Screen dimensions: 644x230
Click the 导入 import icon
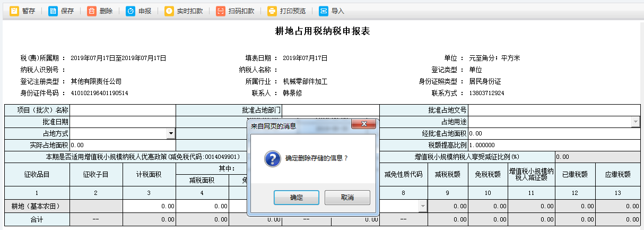point(324,11)
